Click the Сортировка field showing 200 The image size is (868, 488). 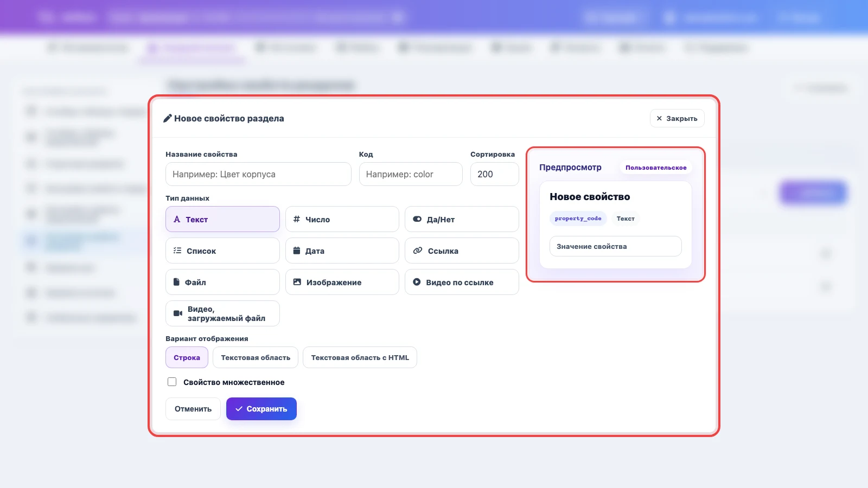(495, 174)
